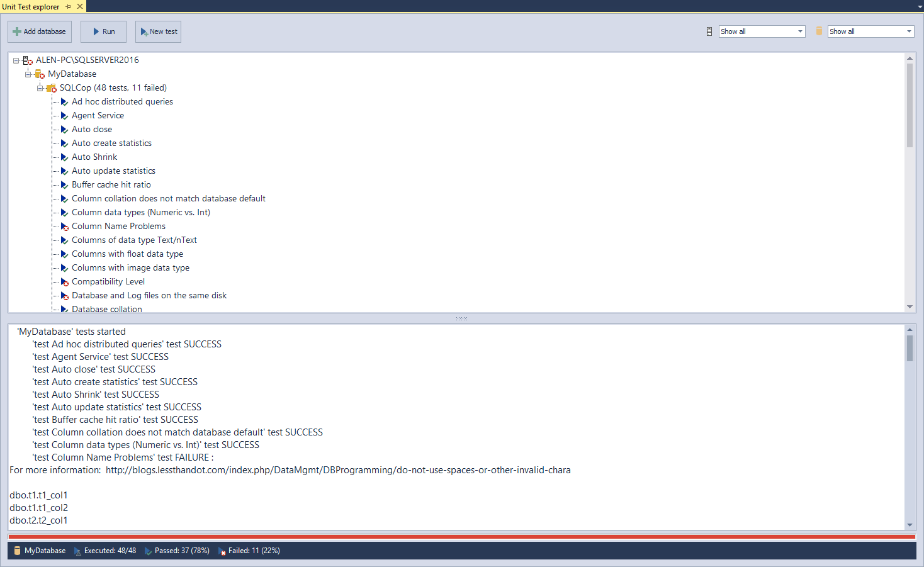Open the first Show all filter dropdown
924x567 pixels.
tap(762, 31)
